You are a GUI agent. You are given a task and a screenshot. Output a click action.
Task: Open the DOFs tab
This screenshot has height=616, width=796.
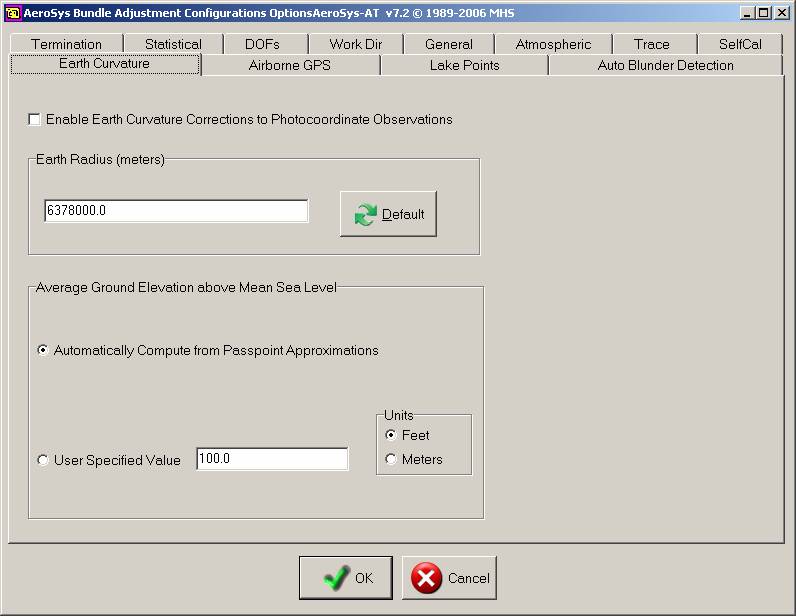click(x=263, y=44)
